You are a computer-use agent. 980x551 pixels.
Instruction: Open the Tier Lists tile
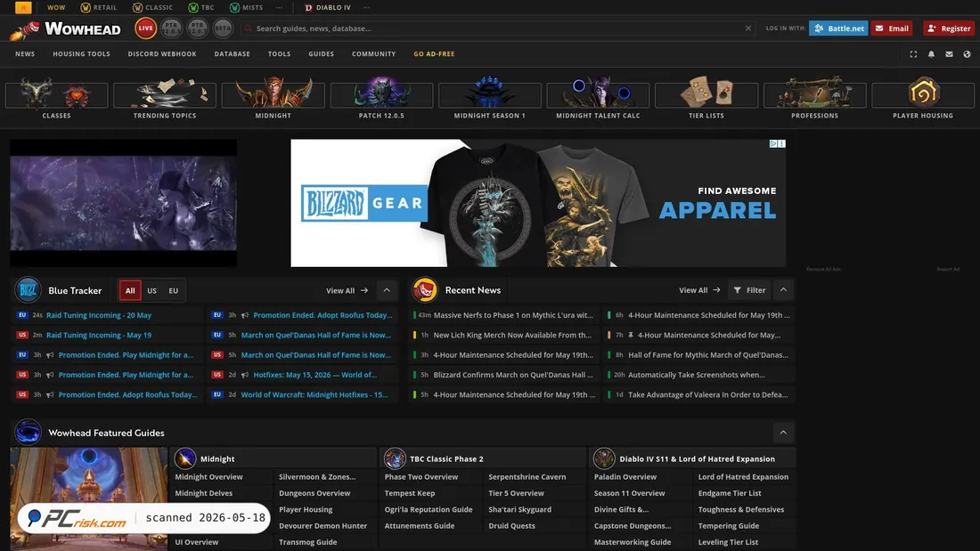point(706,97)
